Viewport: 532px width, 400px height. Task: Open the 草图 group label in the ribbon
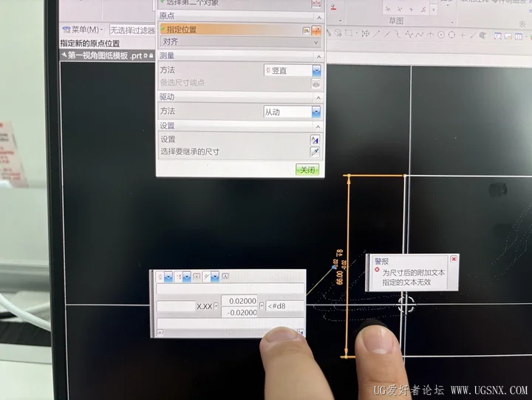396,21
